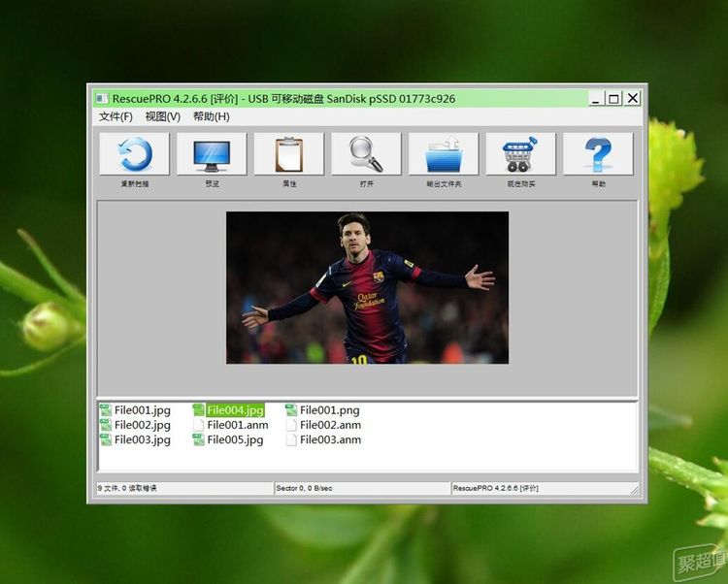
Task: Select File005.jpg in the file list
Action: [x=236, y=439]
